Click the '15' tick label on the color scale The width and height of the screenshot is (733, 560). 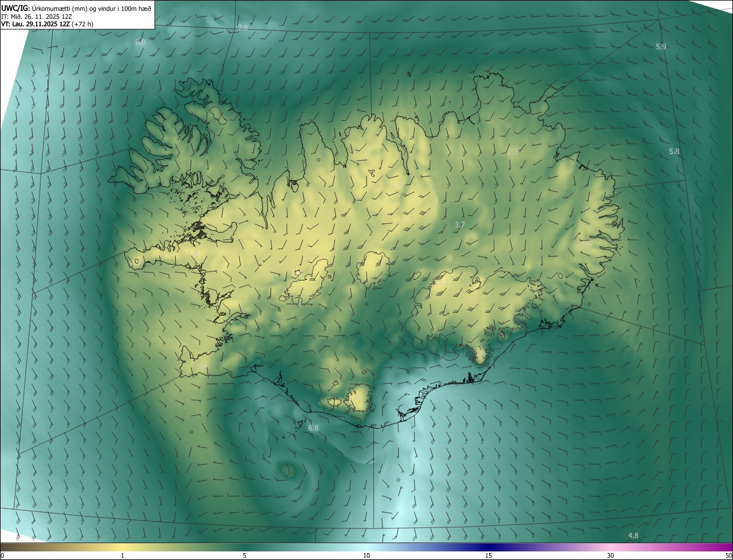click(488, 556)
